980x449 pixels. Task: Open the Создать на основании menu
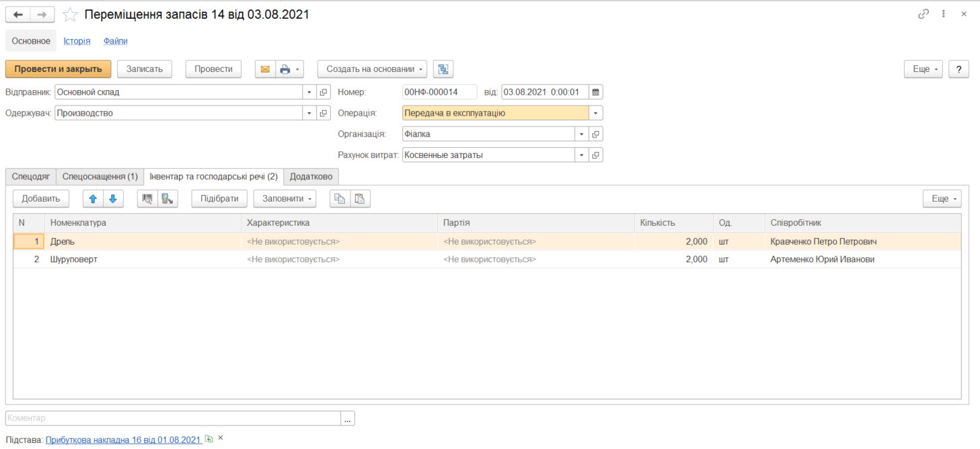click(x=372, y=69)
